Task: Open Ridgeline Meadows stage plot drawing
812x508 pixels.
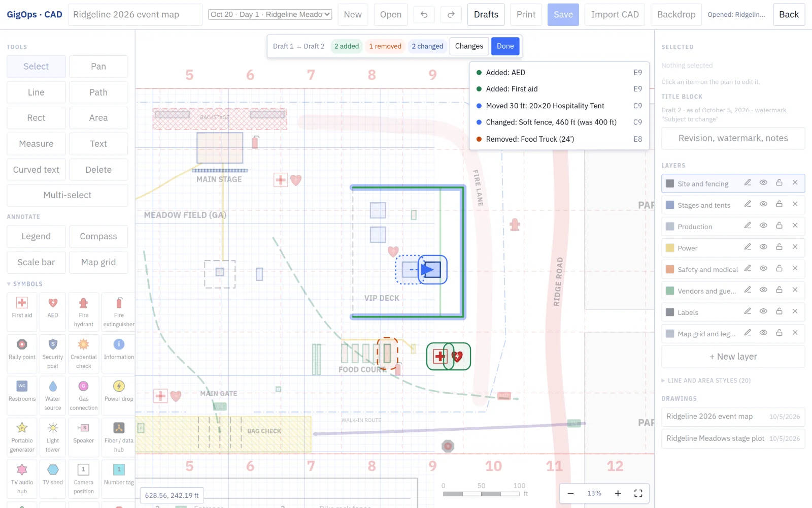Action: tap(733, 438)
